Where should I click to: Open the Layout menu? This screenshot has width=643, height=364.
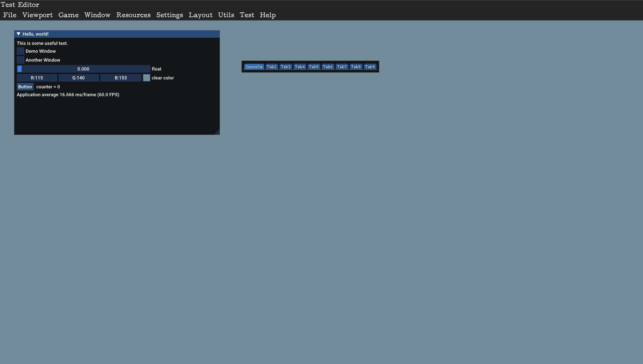pyautogui.click(x=200, y=15)
